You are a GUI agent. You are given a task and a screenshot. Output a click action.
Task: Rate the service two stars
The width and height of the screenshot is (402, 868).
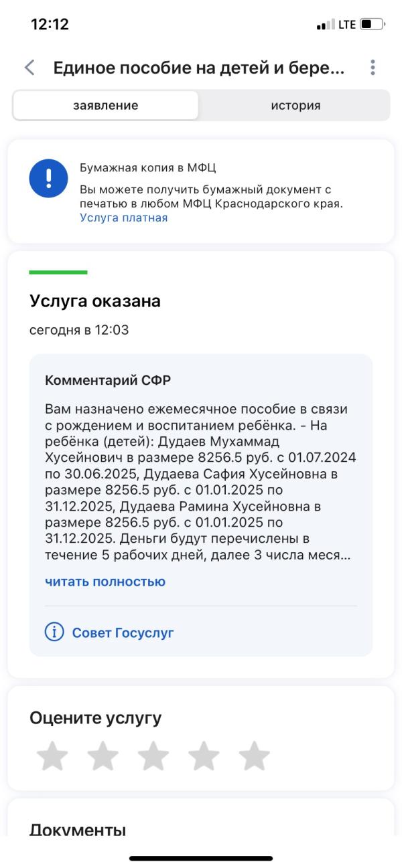click(x=103, y=756)
